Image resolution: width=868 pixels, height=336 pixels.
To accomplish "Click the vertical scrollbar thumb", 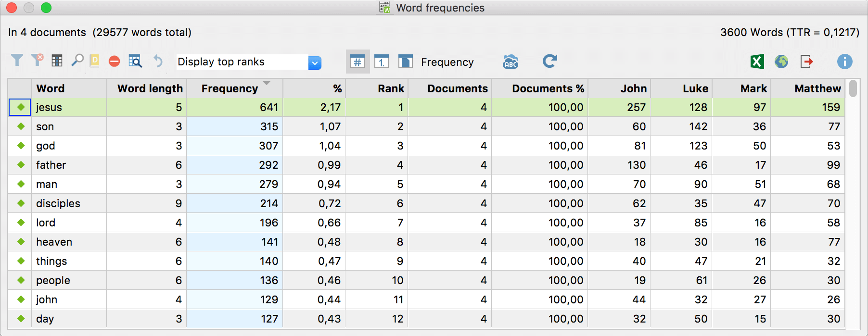I will click(853, 89).
